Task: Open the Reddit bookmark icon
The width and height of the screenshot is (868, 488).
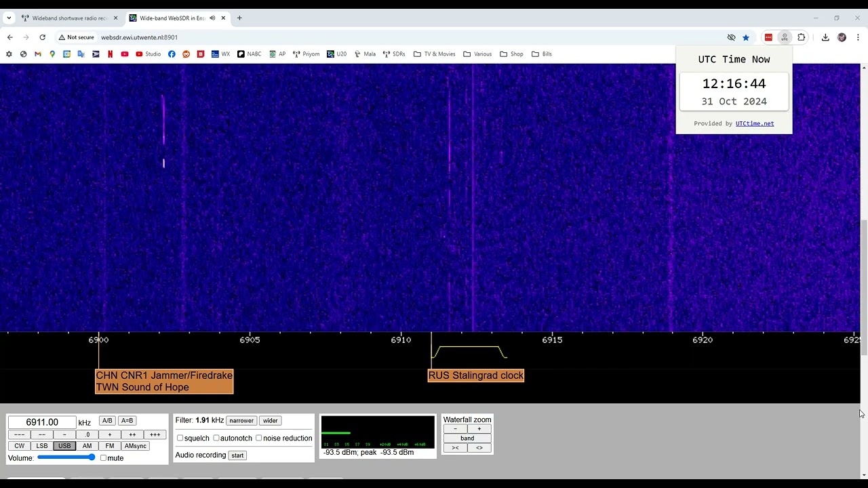Action: 186,54
